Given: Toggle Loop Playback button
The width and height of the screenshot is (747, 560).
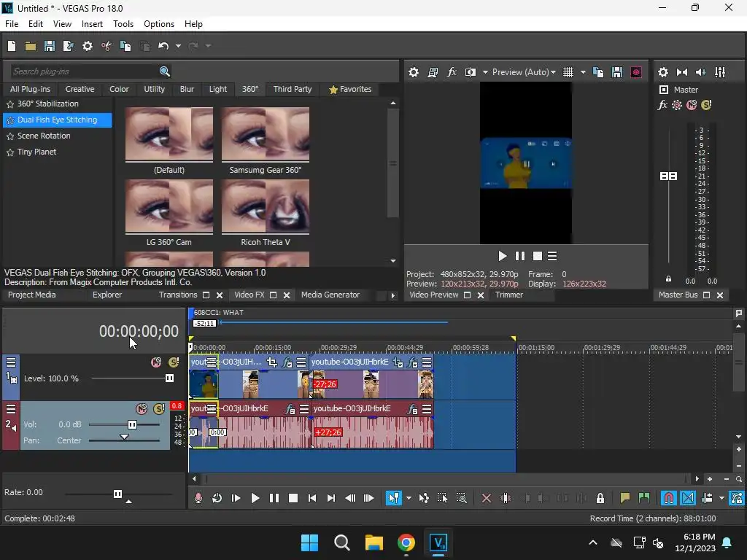Looking at the screenshot, I should [x=217, y=498].
